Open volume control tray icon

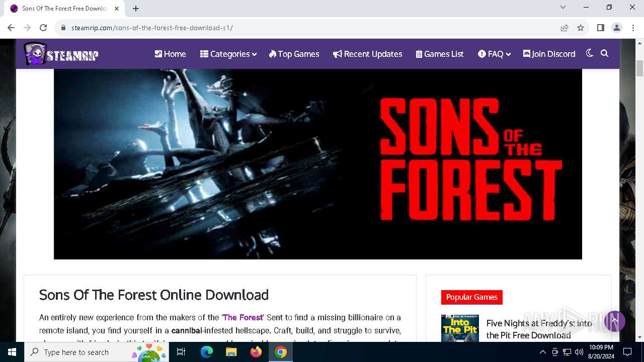(579, 352)
